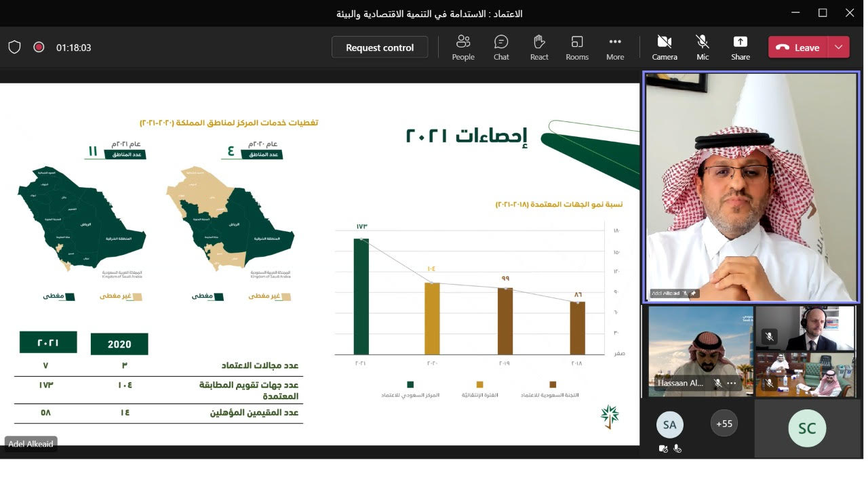868x488 pixels.
Task: Click camera-off icon under SA avatar
Action: [664, 449]
